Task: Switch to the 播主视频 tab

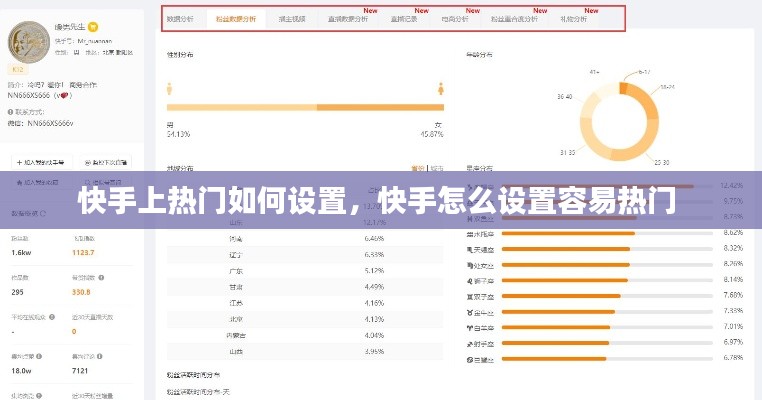Action: click(x=293, y=19)
